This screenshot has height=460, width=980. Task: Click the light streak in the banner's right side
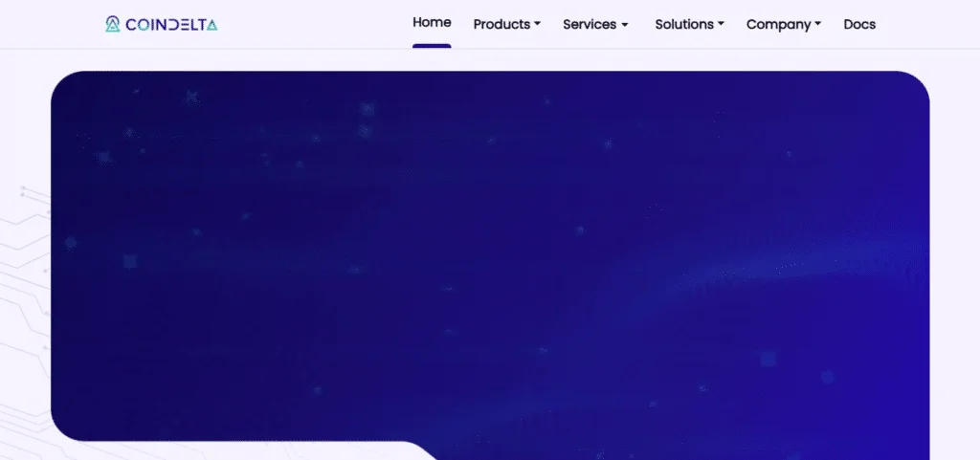click(813, 258)
